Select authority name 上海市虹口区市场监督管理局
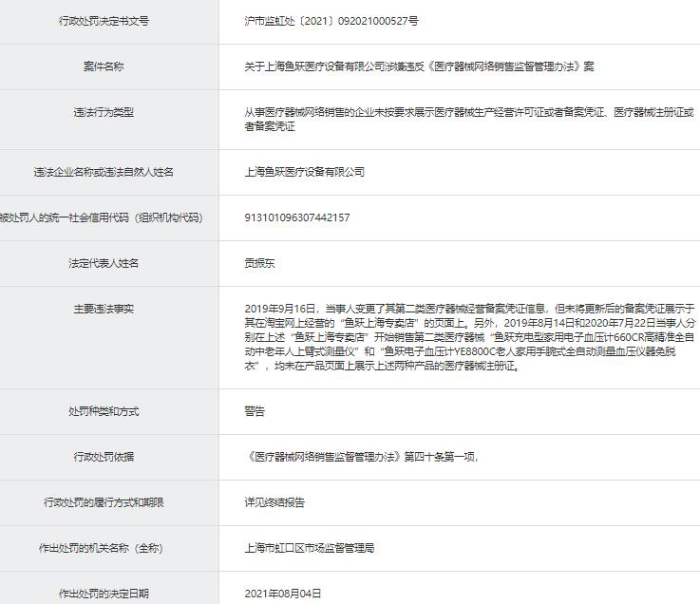 click(x=310, y=548)
